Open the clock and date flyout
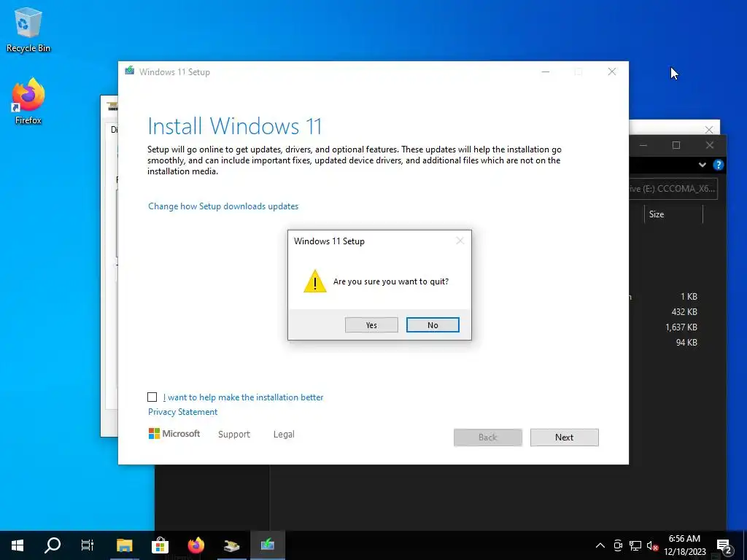This screenshot has height=560, width=747. [x=684, y=545]
